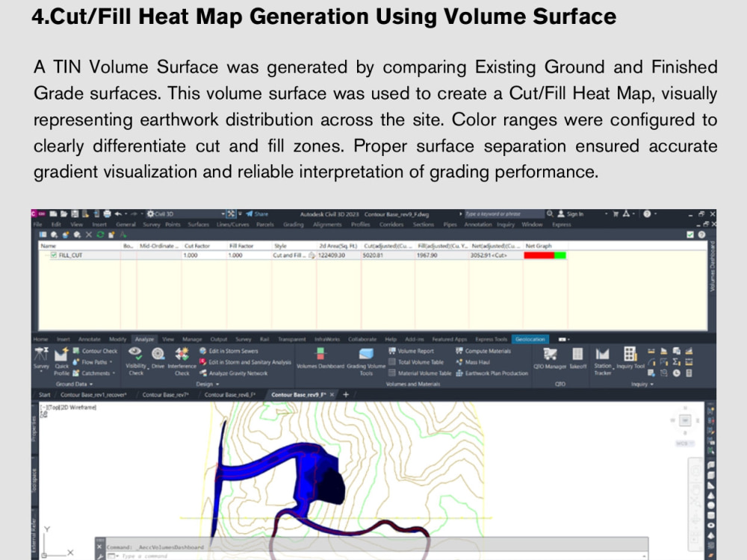This screenshot has width=747, height=560.
Task: Run Compute Materials
Action: coord(483,351)
